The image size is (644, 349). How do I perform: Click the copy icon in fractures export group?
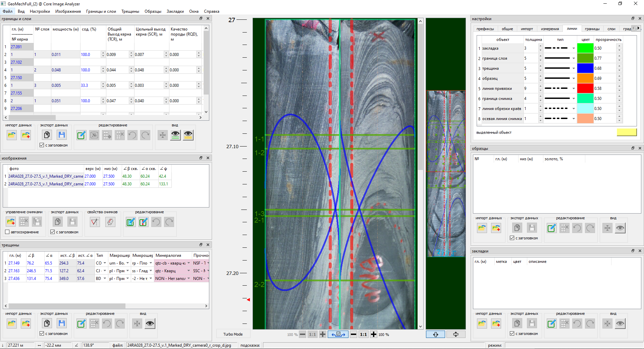pyautogui.click(x=47, y=324)
